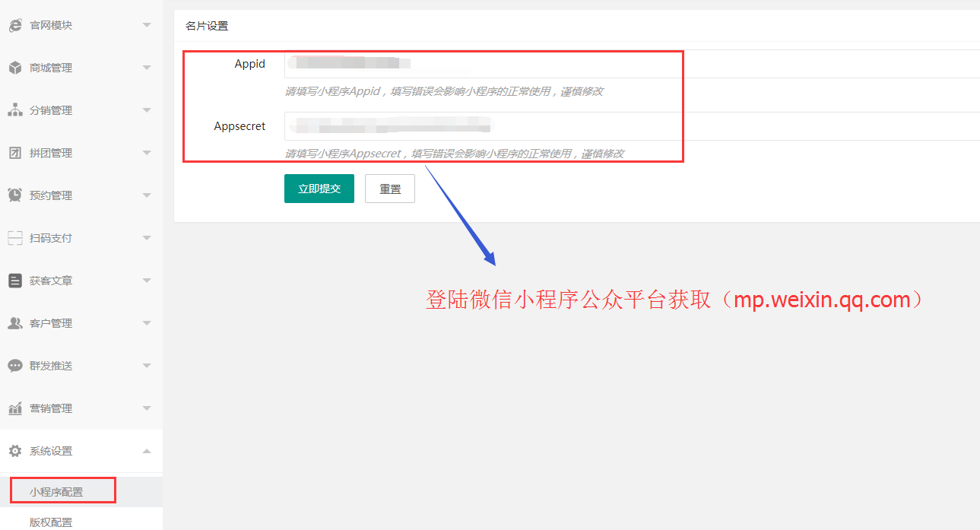Open the 版权配置 menu item
Image resolution: width=980 pixels, height=530 pixels.
(x=51, y=522)
